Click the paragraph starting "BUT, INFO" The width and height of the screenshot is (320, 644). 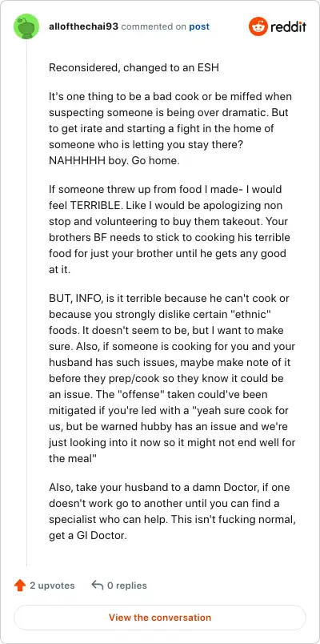(x=172, y=378)
